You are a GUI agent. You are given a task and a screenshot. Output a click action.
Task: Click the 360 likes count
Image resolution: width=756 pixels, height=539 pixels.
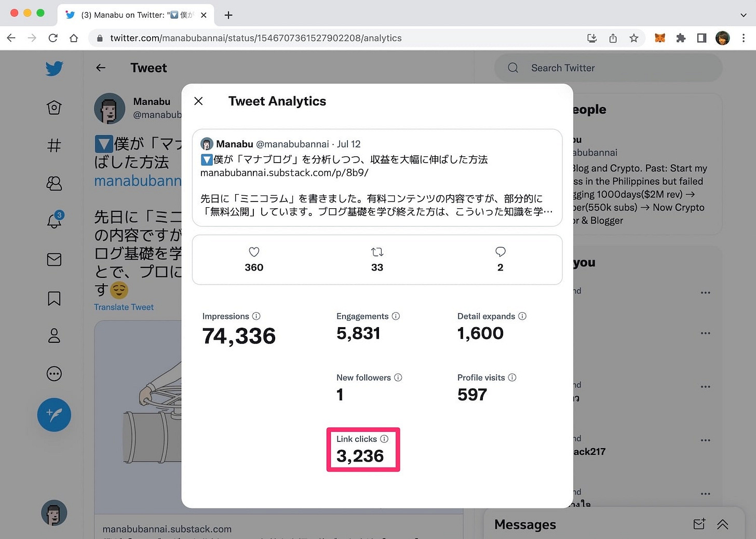tap(254, 267)
